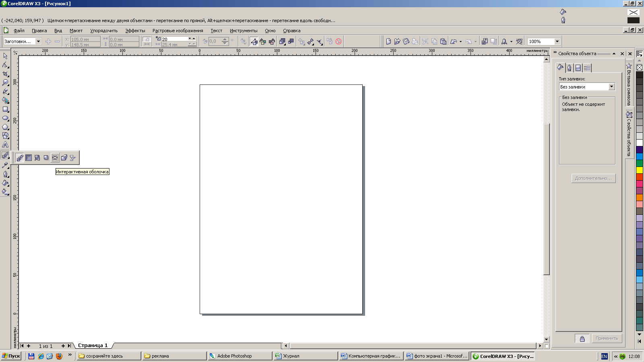Select the Zoom magnifier tool
The width and height of the screenshot is (644, 362).
5,82
